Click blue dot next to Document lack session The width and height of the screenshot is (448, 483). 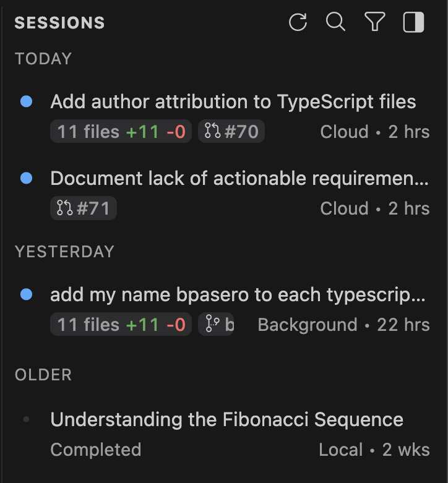click(27, 178)
